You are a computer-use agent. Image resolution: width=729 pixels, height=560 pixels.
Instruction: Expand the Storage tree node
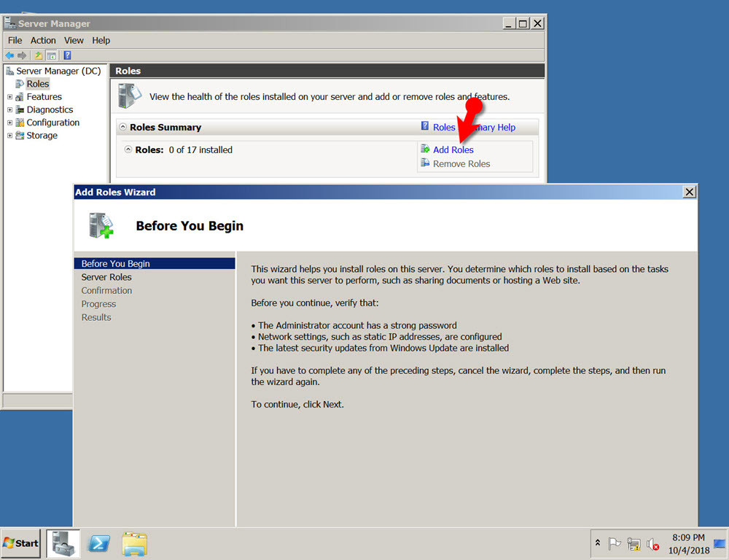click(9, 136)
